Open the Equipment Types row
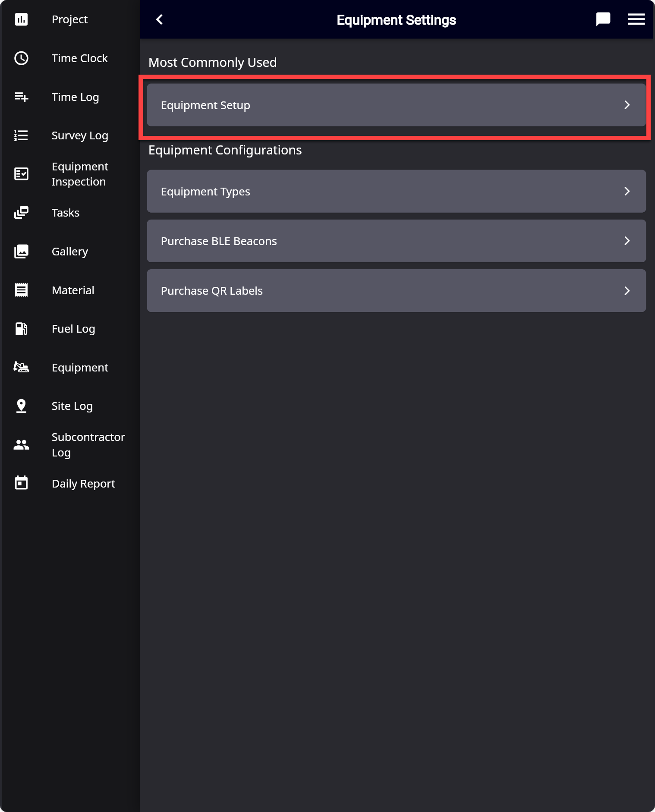This screenshot has width=655, height=812. (396, 191)
